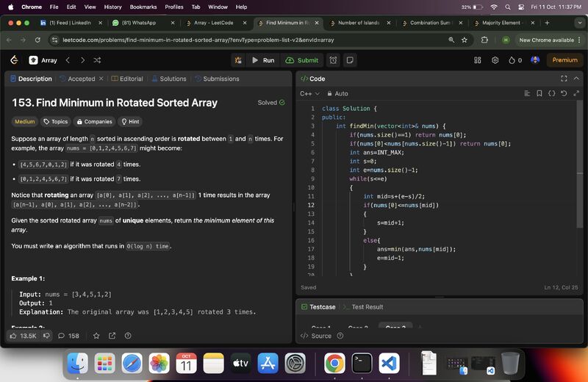Star the problem as favorite
The width and height of the screenshot is (588, 382).
tap(96, 336)
